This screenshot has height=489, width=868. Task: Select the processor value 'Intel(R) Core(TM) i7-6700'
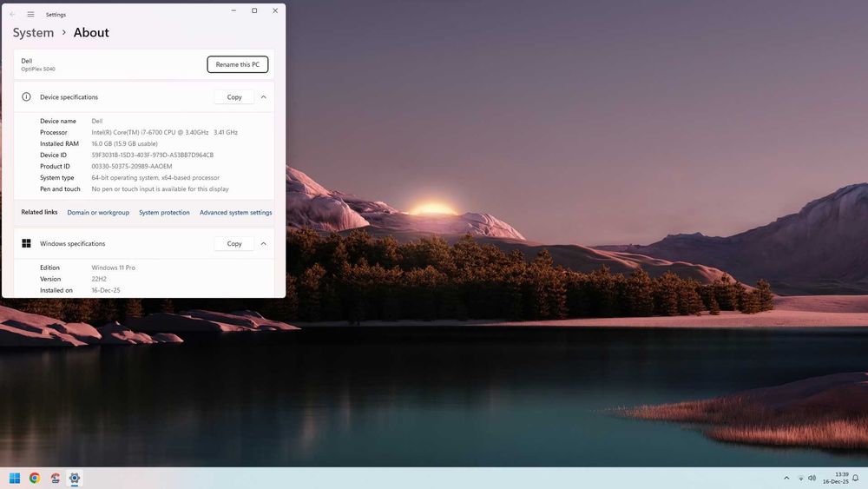tap(164, 132)
